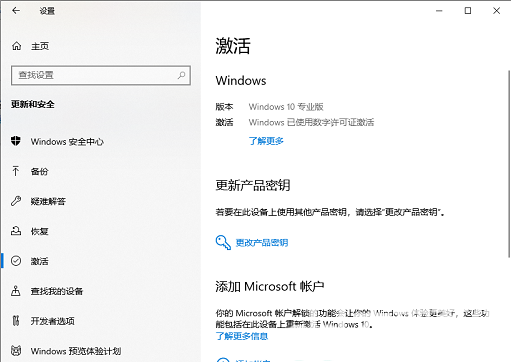Click the 了解更多信息 link
The image size is (511, 362).
click(242, 336)
